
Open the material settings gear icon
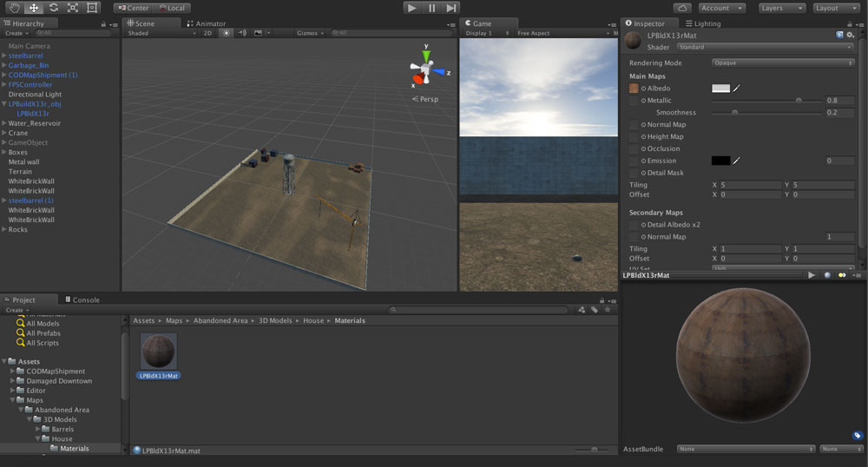click(x=850, y=35)
